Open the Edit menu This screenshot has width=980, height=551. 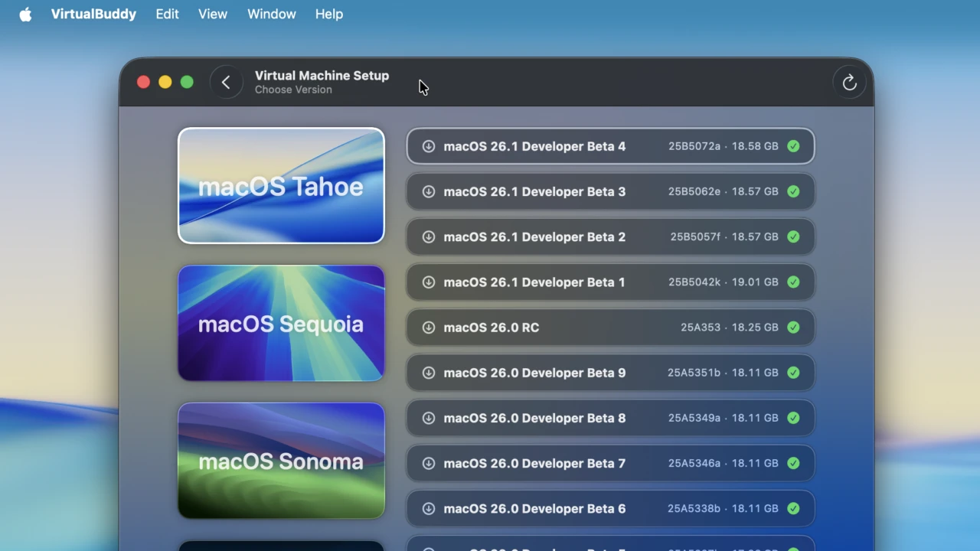167,15
